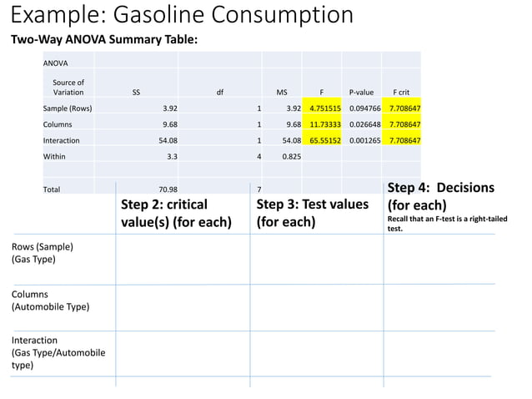Select the Columns F value 11.73333

coord(325,124)
